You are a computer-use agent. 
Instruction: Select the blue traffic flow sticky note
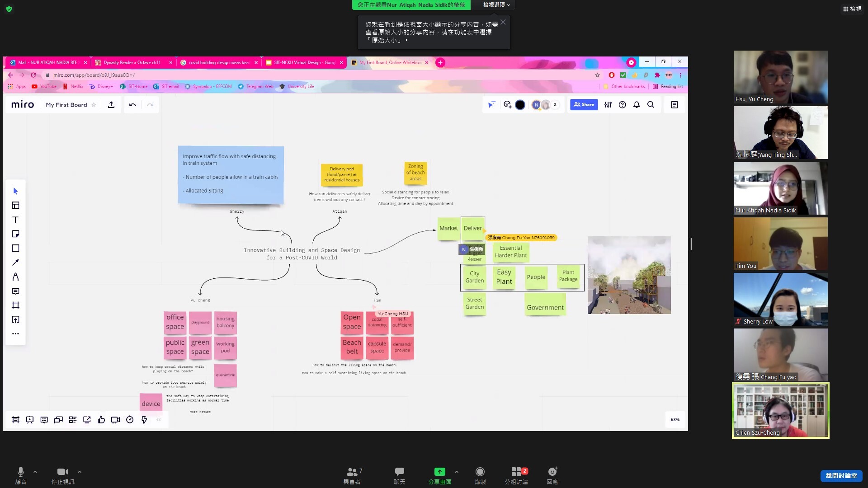231,175
